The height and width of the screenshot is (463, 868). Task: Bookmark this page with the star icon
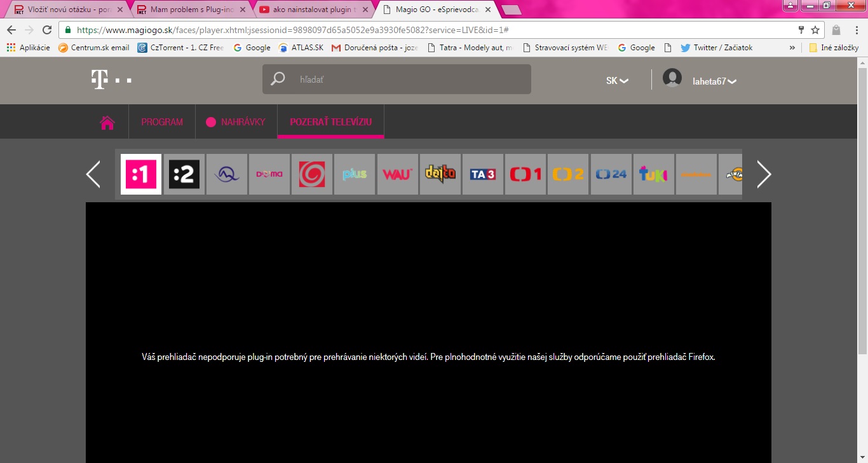(815, 30)
